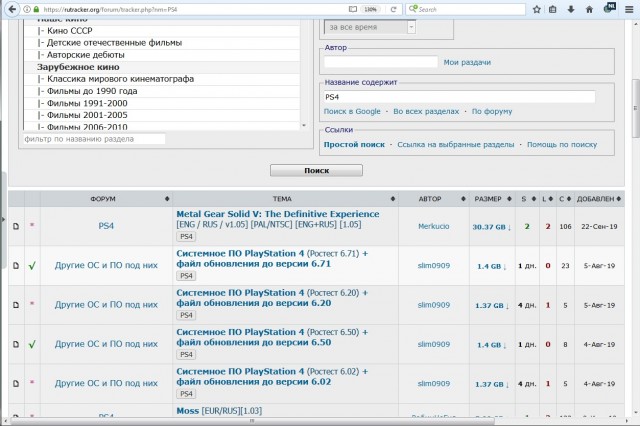Image resolution: width=640 pixels, height=426 pixels.
Task: Sort results by АВТОР column
Action: (x=434, y=199)
